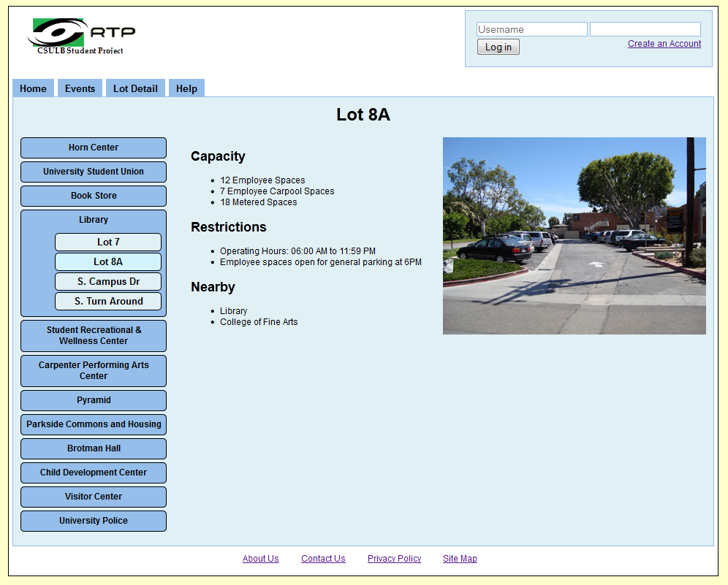This screenshot has width=728, height=585.
Task: Click the RTP logo image
Action: 81,37
